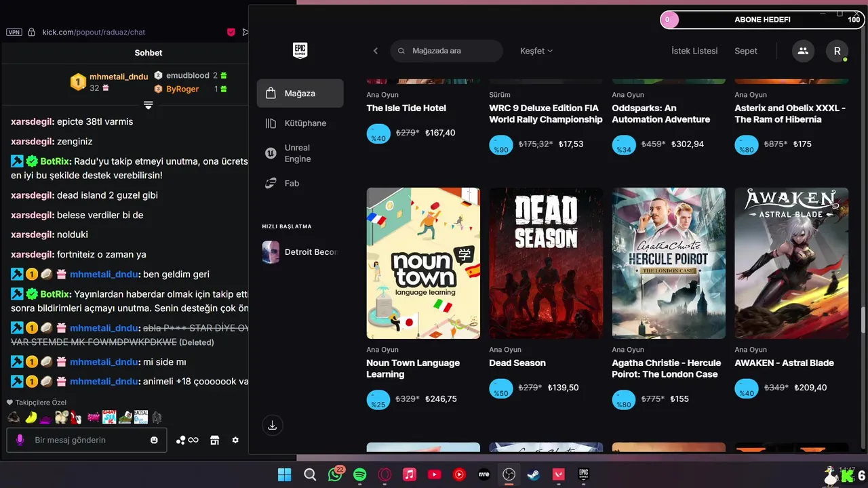Click 'Noun Town Language Learning' title text
The width and height of the screenshot is (868, 488).
tap(413, 369)
